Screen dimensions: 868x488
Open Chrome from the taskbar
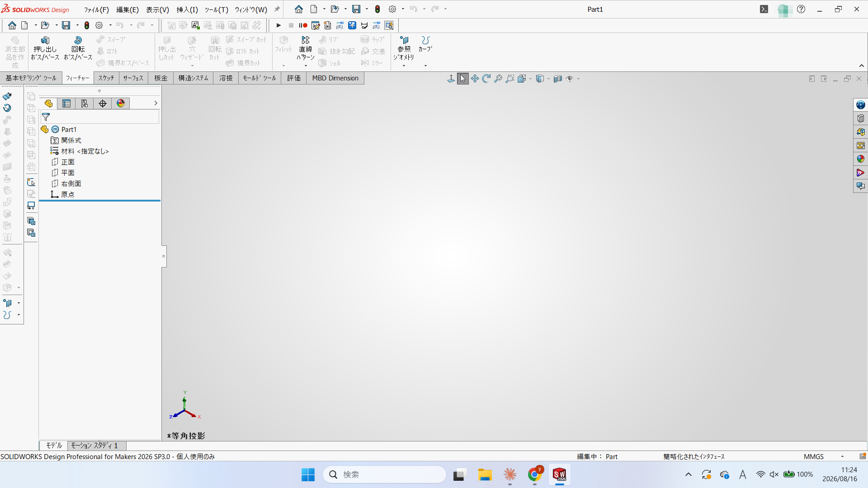click(534, 474)
